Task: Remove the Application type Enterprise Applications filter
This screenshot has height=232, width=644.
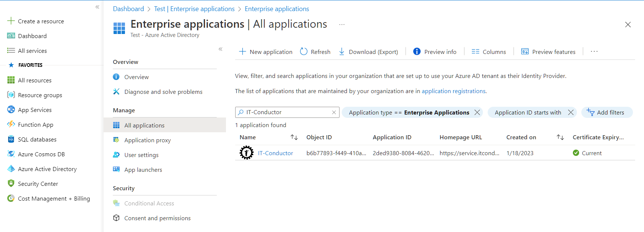Action: pos(477,112)
